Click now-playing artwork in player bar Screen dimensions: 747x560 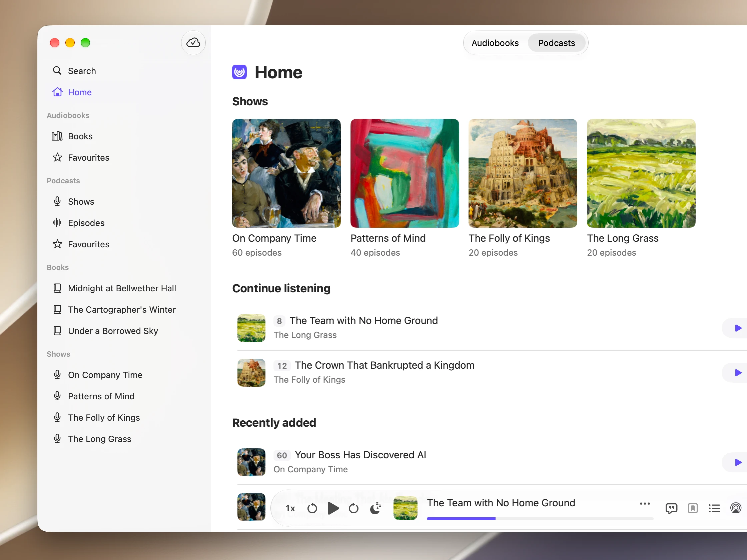click(x=405, y=508)
